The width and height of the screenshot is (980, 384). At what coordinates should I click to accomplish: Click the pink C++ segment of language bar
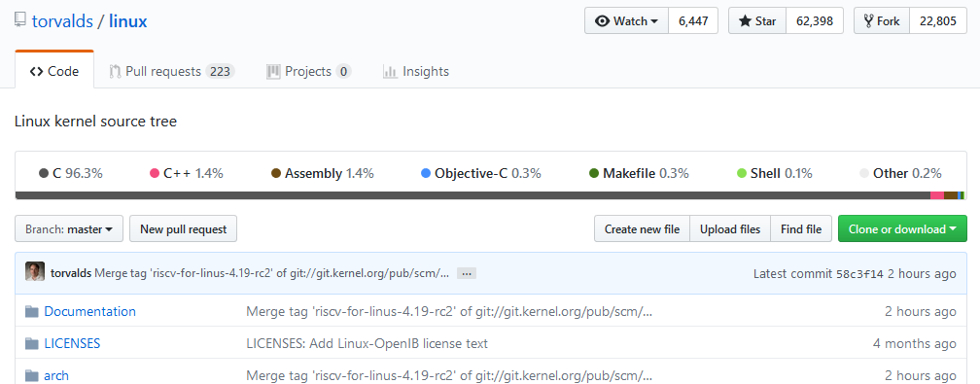coord(937,195)
